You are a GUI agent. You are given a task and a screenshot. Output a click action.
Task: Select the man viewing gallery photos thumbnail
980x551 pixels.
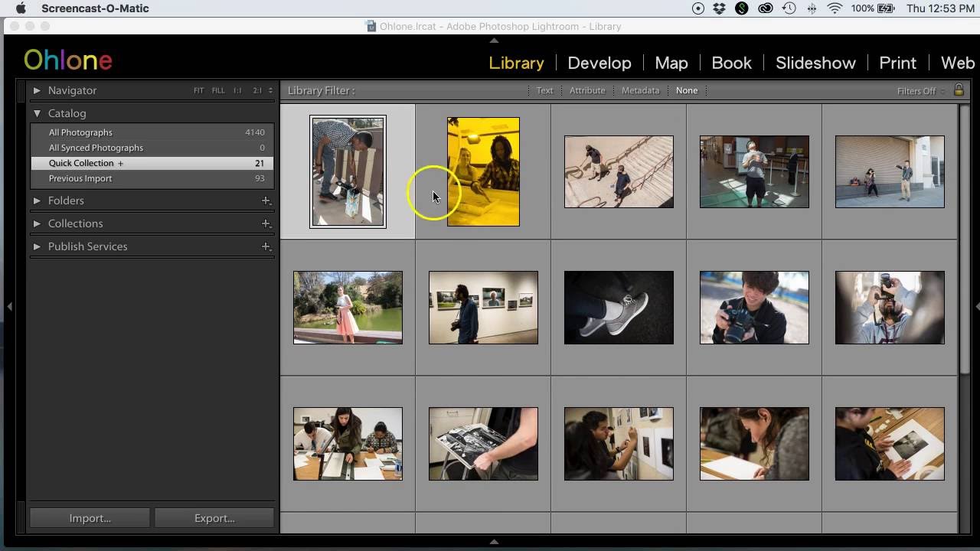coord(483,308)
